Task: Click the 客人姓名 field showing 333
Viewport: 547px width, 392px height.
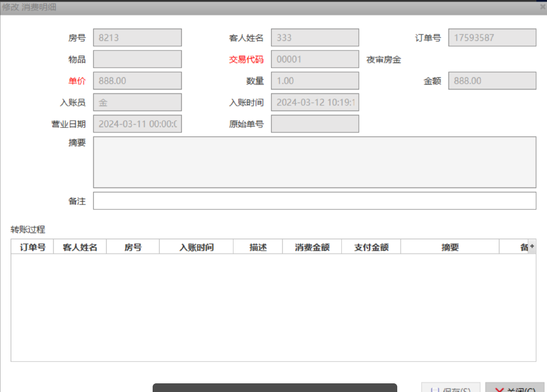Action: [x=315, y=38]
